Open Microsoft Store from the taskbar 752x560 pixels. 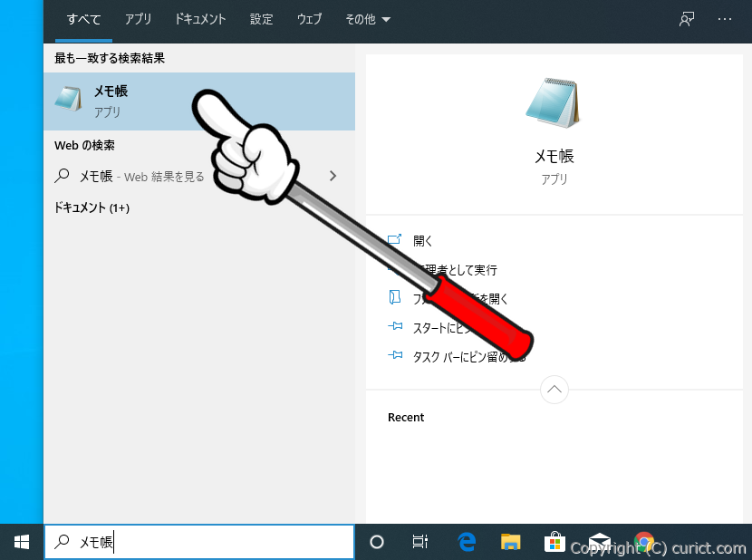(554, 542)
